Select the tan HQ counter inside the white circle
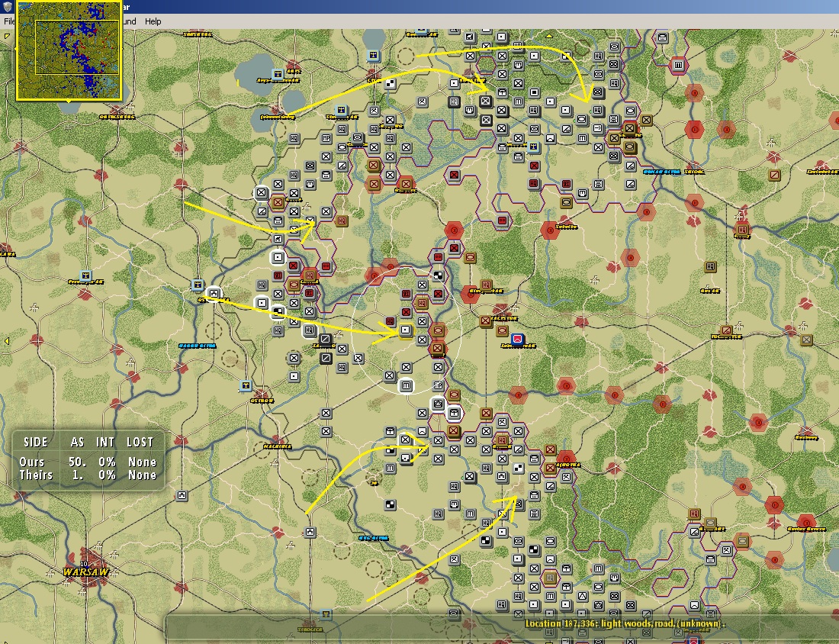Screen dimensions: 839x644 tap(423, 303)
